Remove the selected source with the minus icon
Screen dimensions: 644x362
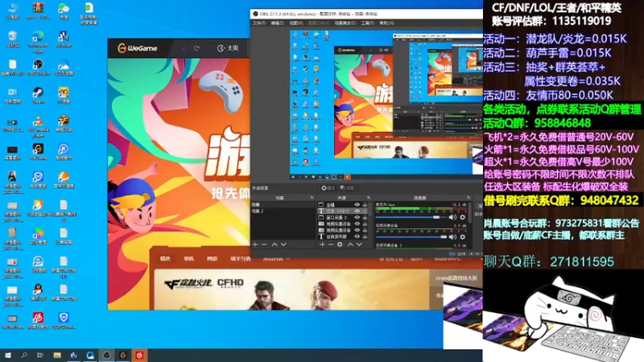point(331,245)
